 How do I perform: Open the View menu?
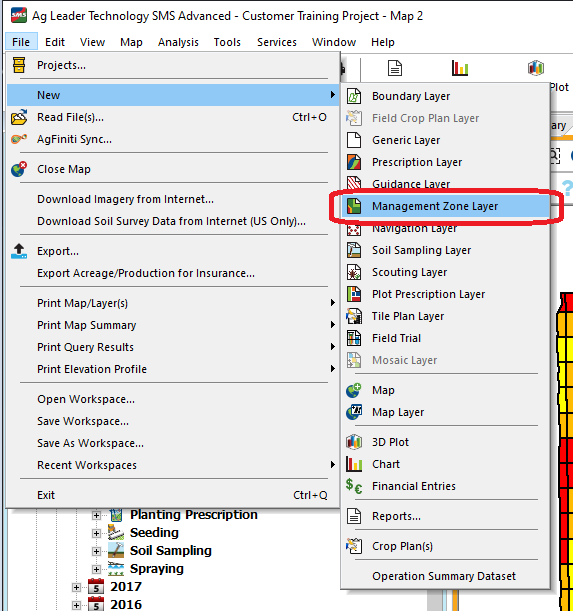coord(92,42)
